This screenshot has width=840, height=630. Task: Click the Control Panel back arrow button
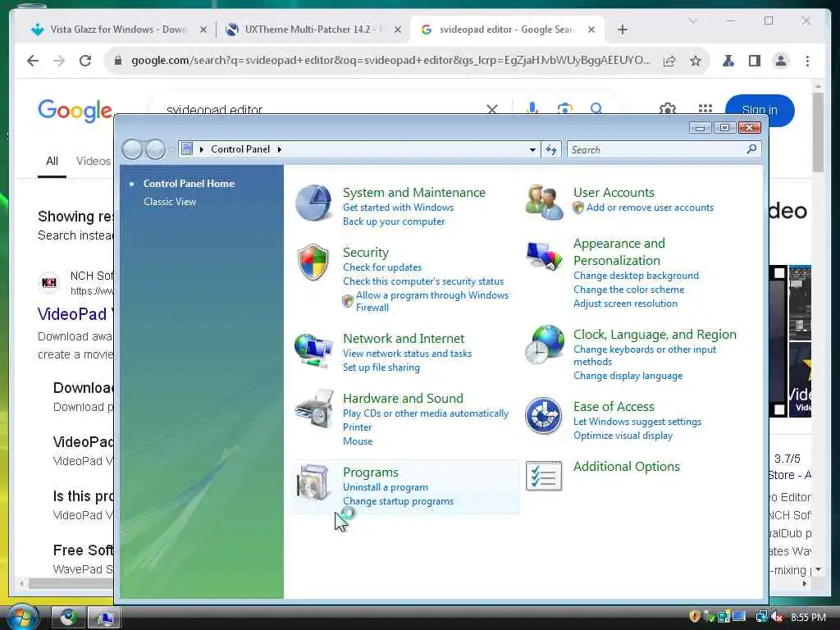pyautogui.click(x=132, y=149)
